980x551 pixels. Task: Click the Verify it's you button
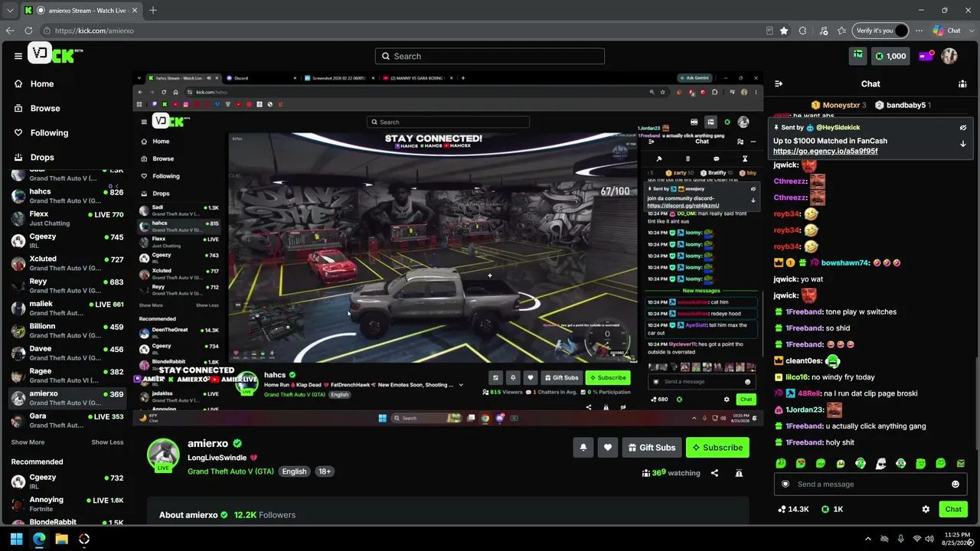point(880,31)
